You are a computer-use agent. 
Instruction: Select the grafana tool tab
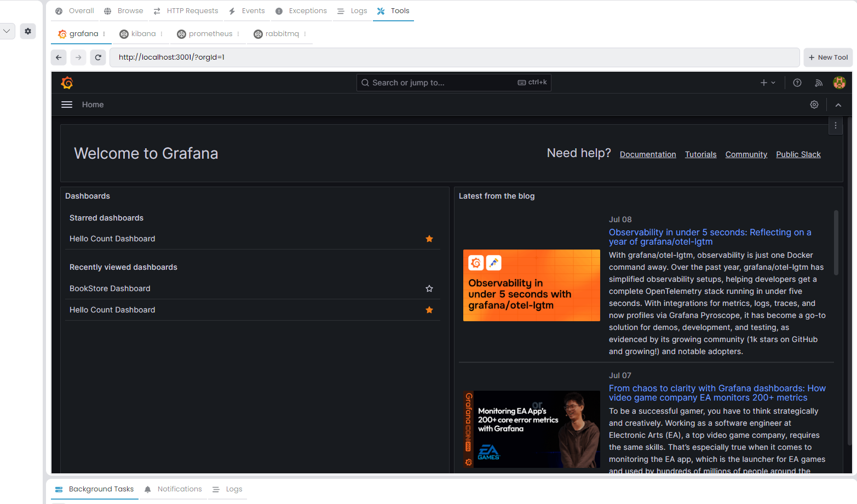click(x=78, y=34)
